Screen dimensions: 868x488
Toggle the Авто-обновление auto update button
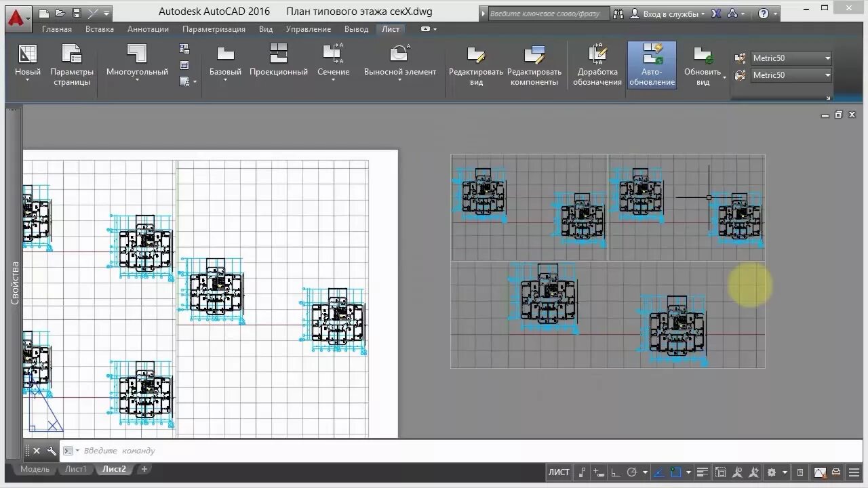(652, 64)
